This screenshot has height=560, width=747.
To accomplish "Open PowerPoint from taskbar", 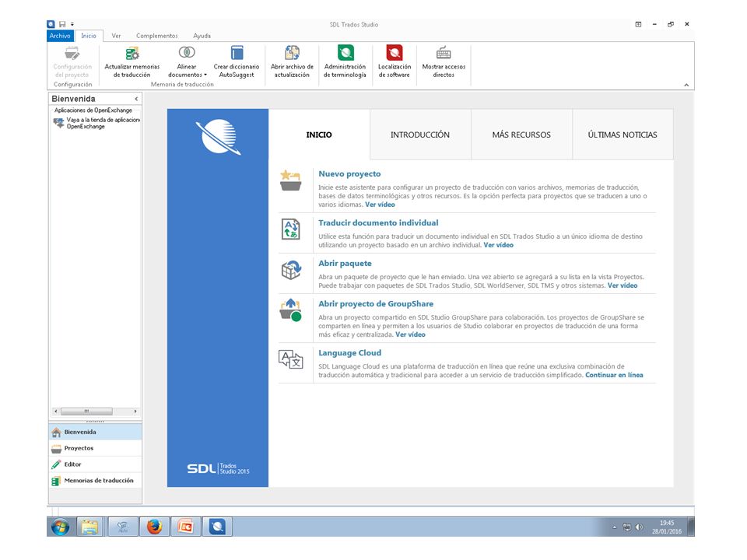I will point(185,527).
